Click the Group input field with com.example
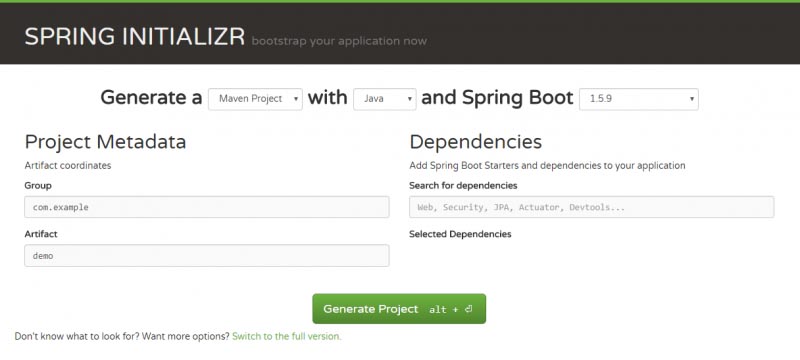This screenshot has height=360, width=800. click(207, 207)
